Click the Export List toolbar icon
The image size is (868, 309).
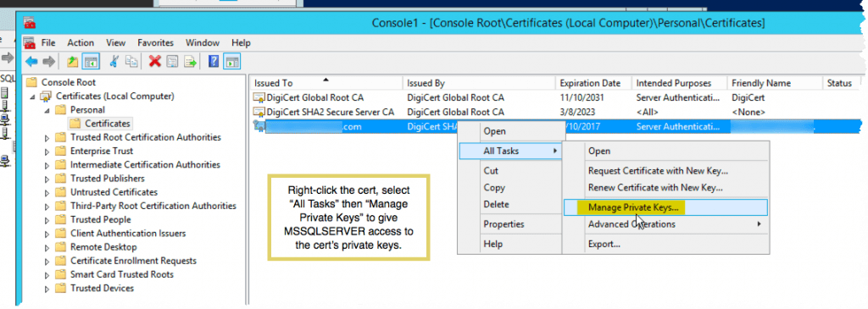[191, 61]
